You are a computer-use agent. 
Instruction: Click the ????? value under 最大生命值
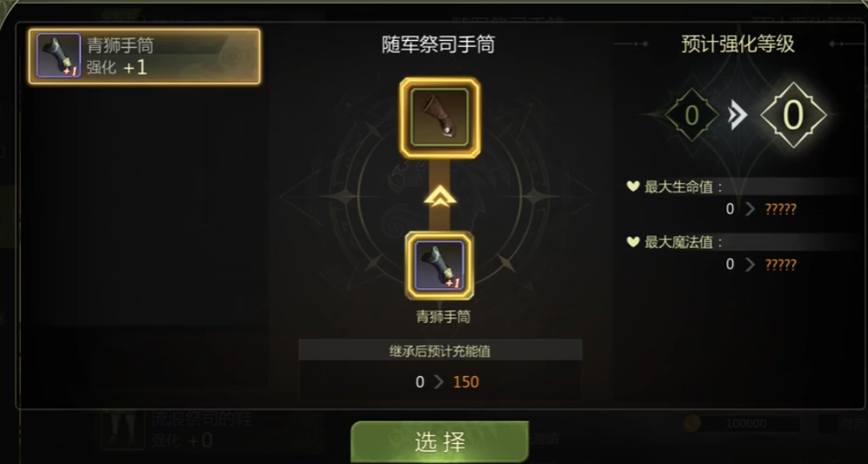click(x=780, y=209)
